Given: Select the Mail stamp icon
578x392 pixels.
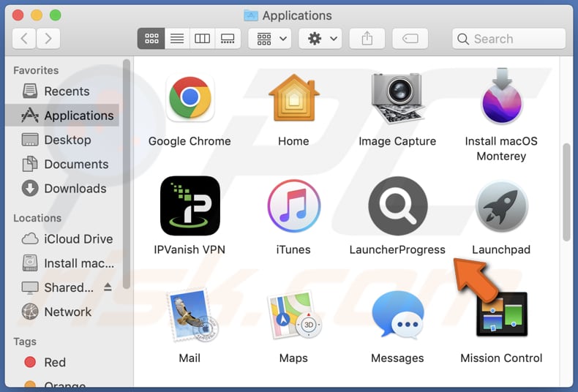Looking at the screenshot, I should tap(192, 315).
